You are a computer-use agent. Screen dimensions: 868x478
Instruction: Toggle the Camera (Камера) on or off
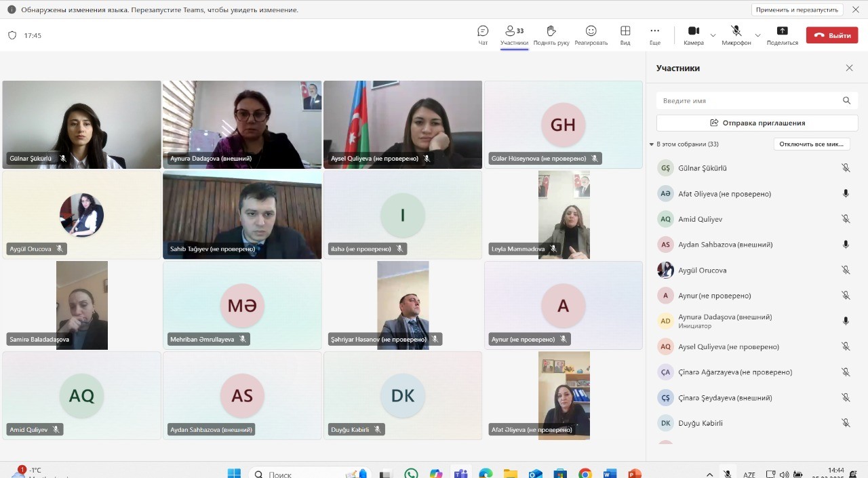click(693, 35)
